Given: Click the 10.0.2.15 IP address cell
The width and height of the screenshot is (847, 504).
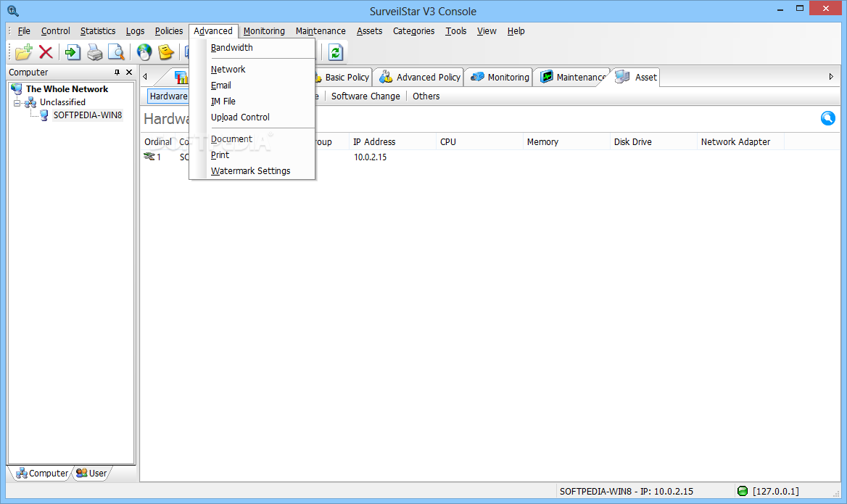Looking at the screenshot, I should [x=371, y=157].
